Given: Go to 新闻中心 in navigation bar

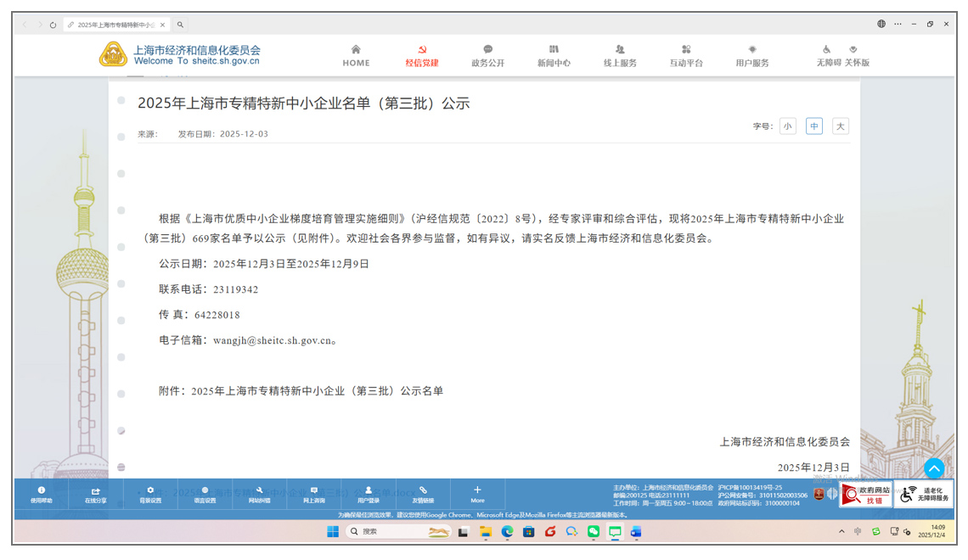Looking at the screenshot, I should tap(554, 56).
